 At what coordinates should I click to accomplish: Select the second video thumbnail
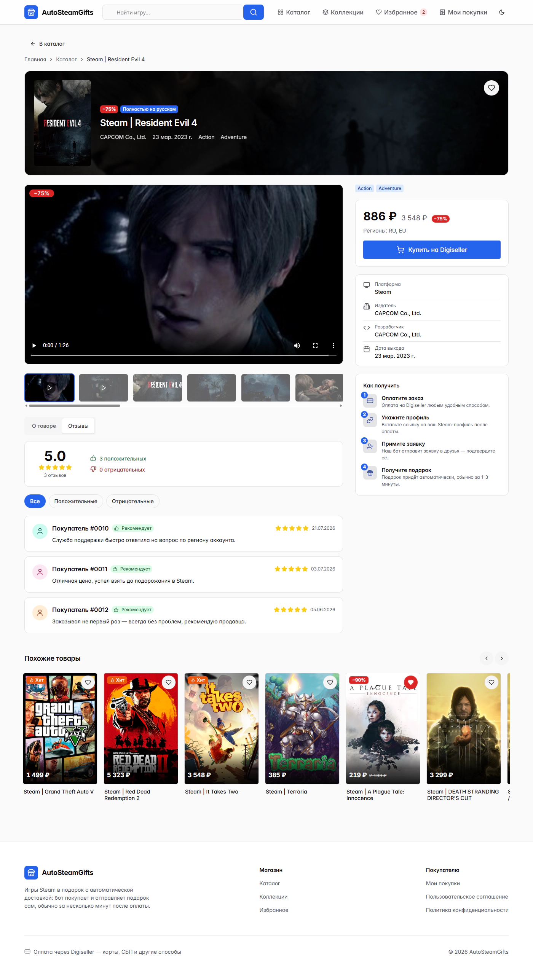(x=104, y=387)
